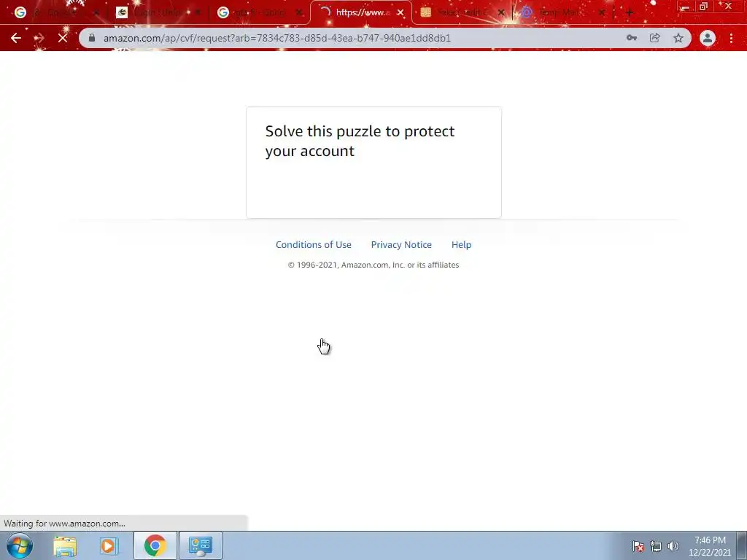Open a new browser tab

630,13
